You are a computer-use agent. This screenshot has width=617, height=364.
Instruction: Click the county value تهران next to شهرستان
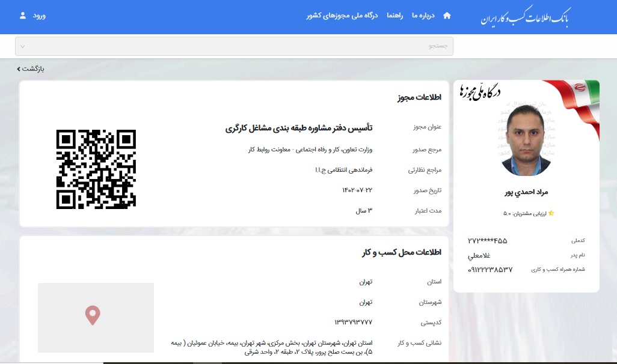click(366, 302)
